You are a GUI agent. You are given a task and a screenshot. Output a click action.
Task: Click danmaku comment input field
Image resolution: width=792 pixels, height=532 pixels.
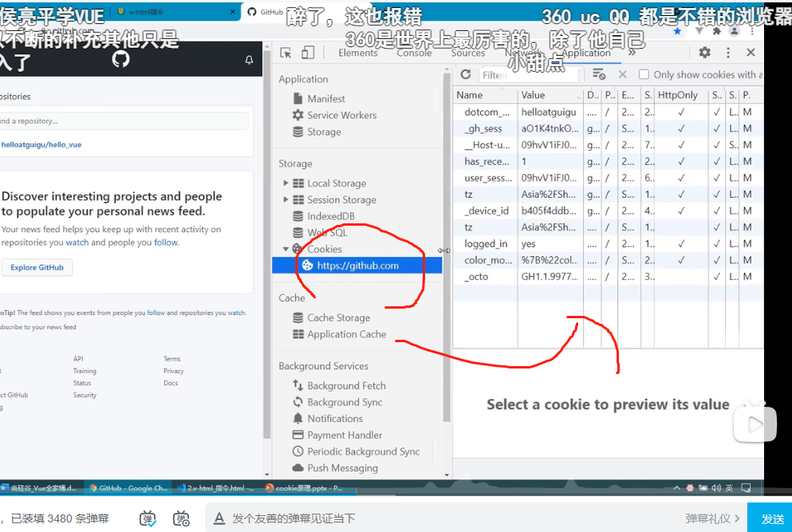(x=455, y=518)
